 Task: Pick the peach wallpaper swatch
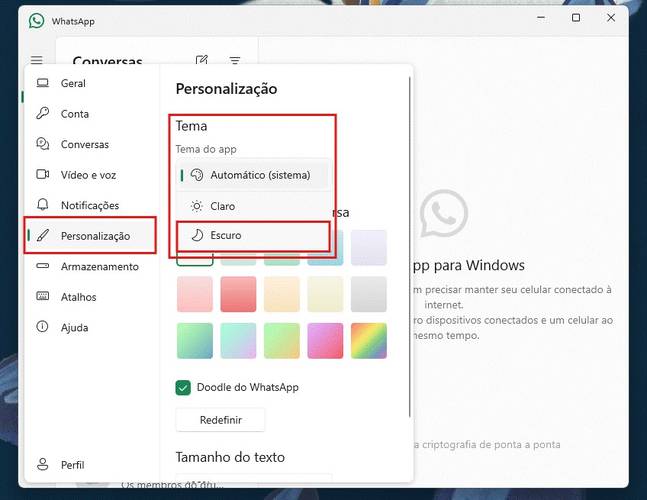pyautogui.click(x=282, y=294)
